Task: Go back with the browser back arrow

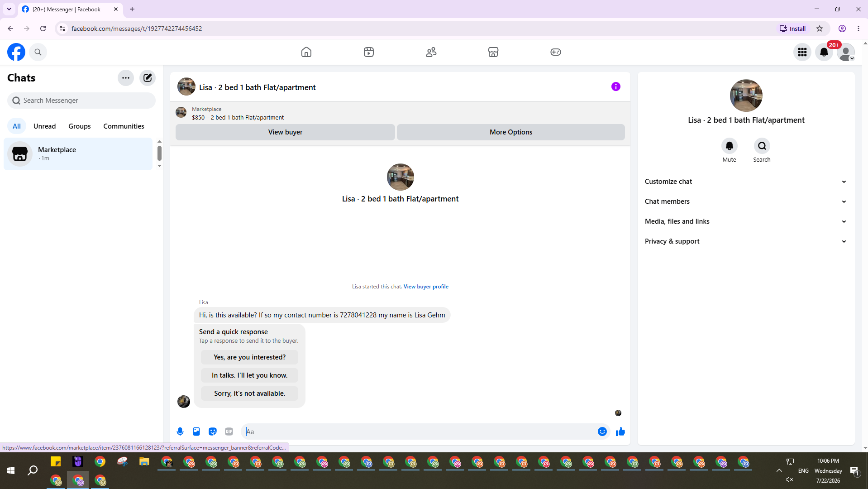Action: click(10, 29)
